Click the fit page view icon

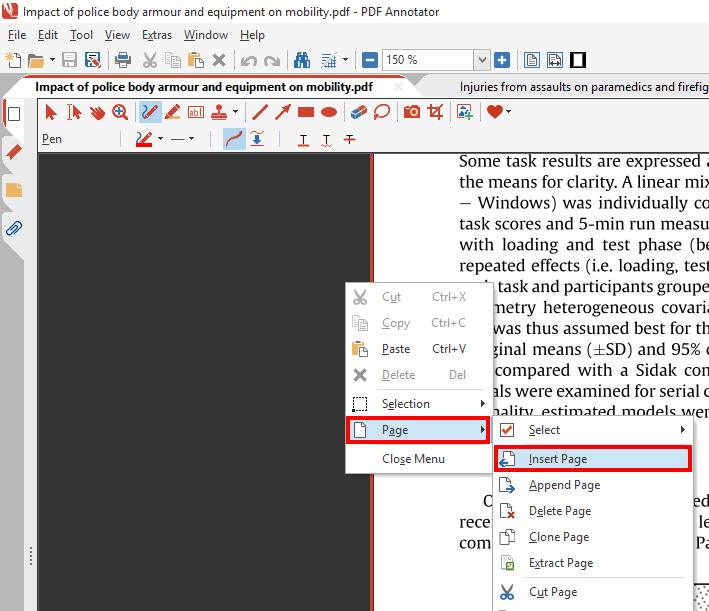coord(531,60)
